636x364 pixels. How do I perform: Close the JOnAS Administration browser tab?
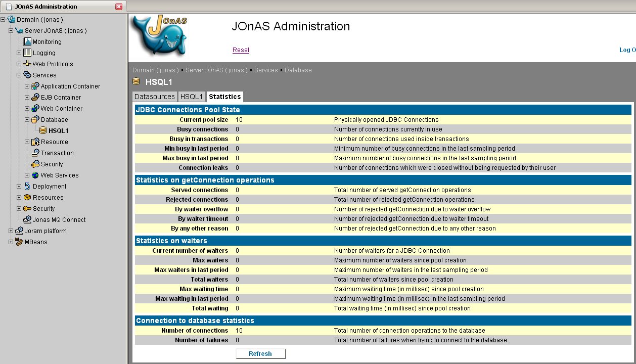(x=119, y=7)
